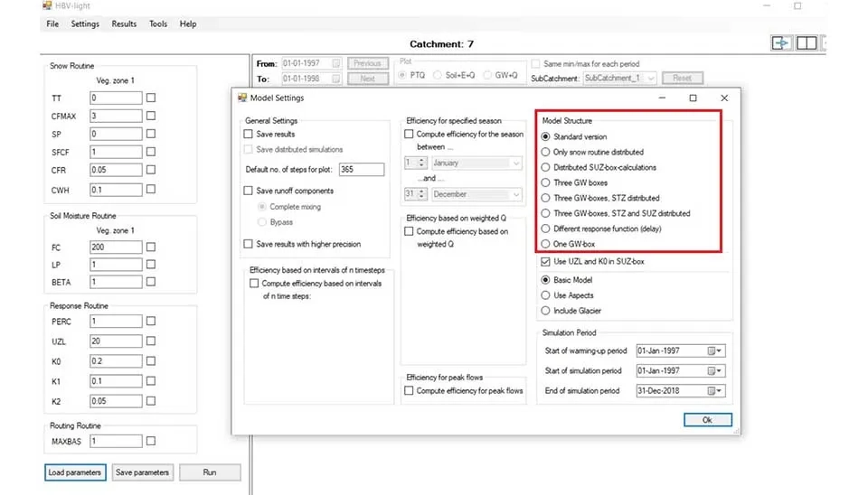868x495 pixels.
Task: Select Three GW boxes model structure
Action: click(x=545, y=182)
